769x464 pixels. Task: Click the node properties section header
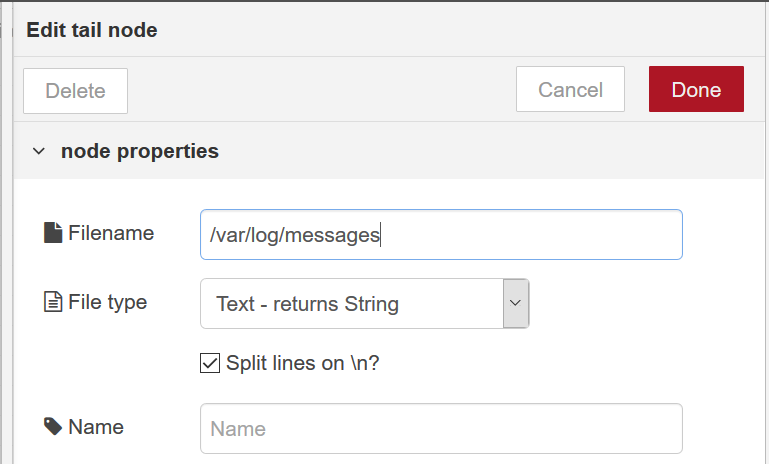click(391, 151)
